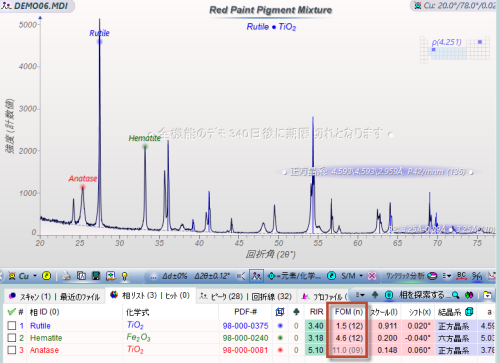Click the Δd±0% tolerance setting
The width and height of the screenshot is (500, 363).
click(x=175, y=276)
